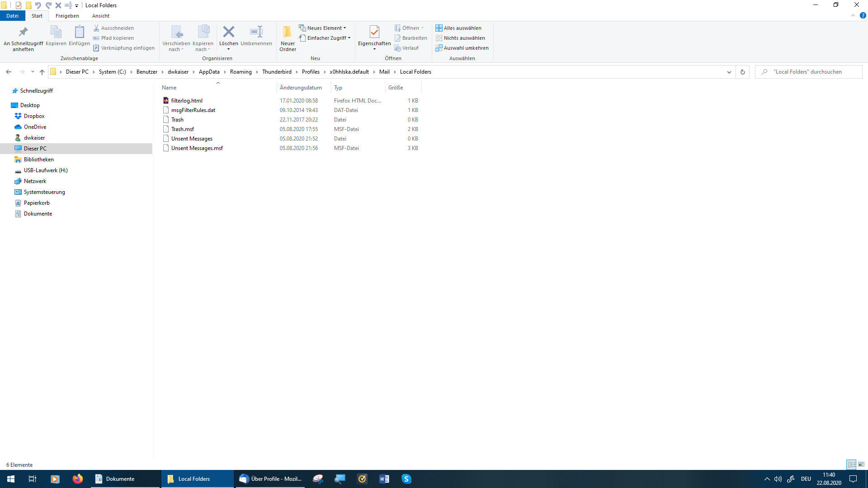
Task: Sort by Änderungsdatum column header
Action: [304, 88]
